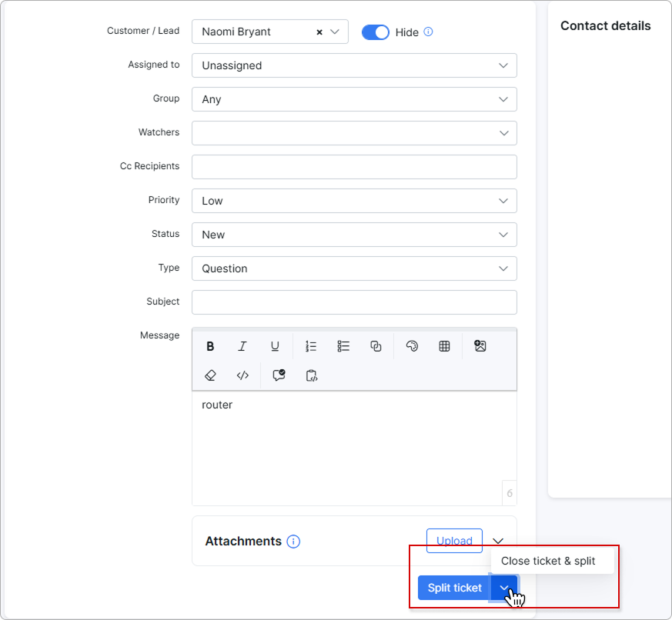The height and width of the screenshot is (620, 672).
Task: Click the Attachments info icon
Action: (x=293, y=542)
